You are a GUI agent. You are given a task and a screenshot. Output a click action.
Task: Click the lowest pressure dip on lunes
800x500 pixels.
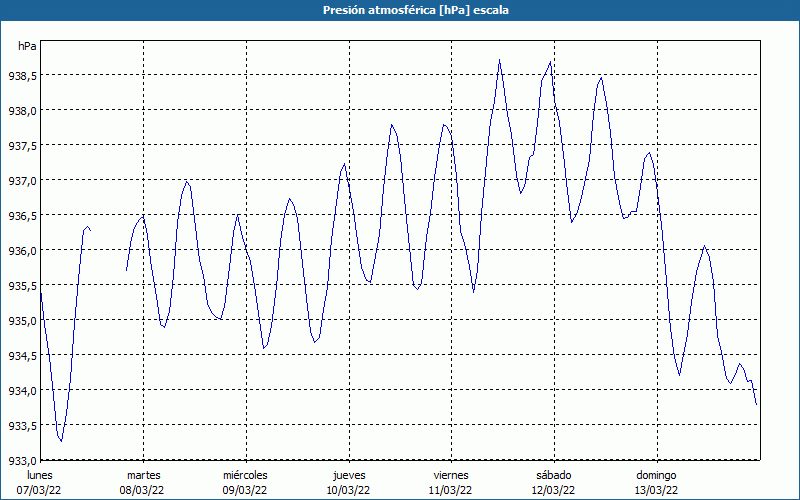61,440
